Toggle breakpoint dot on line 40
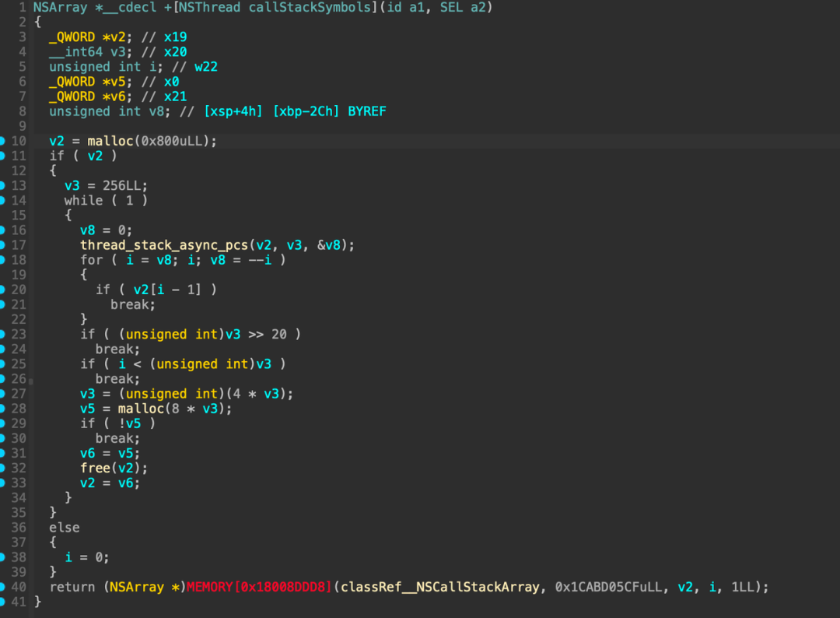 (2, 587)
